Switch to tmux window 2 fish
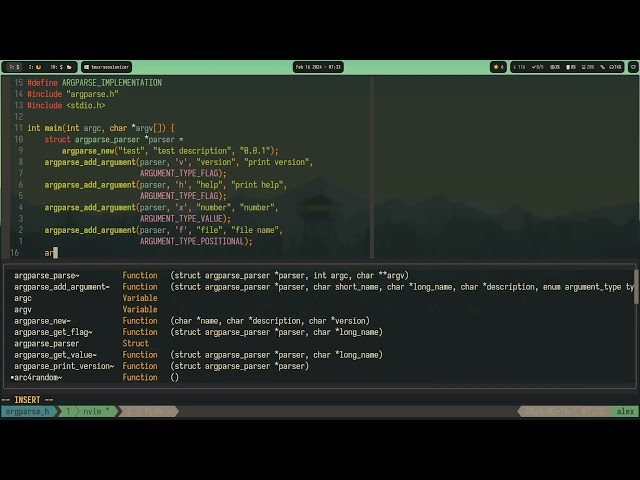 click(148, 411)
